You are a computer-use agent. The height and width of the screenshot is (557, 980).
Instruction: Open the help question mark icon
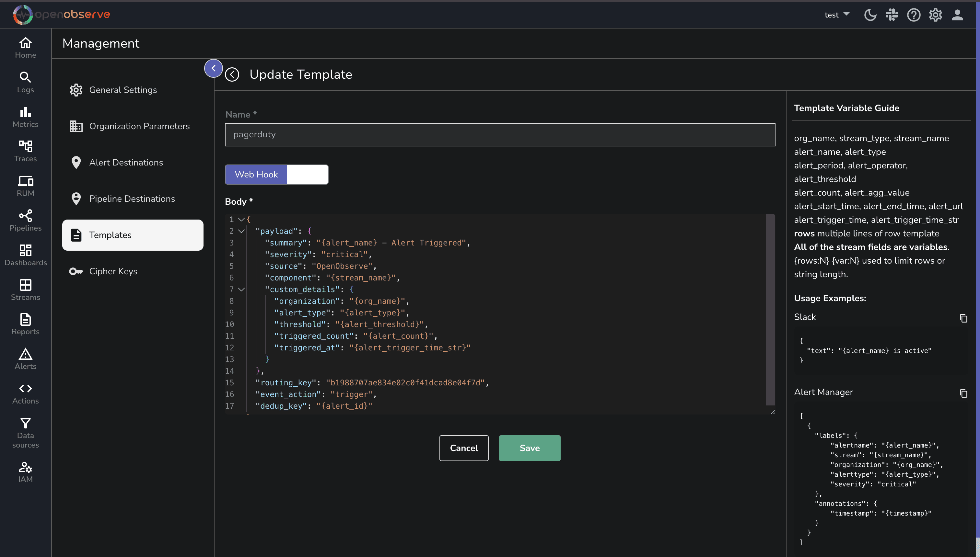tap(913, 15)
